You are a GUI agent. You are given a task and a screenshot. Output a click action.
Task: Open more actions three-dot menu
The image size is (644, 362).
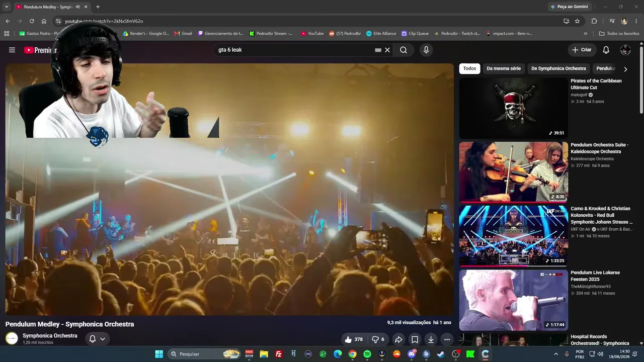(447, 339)
